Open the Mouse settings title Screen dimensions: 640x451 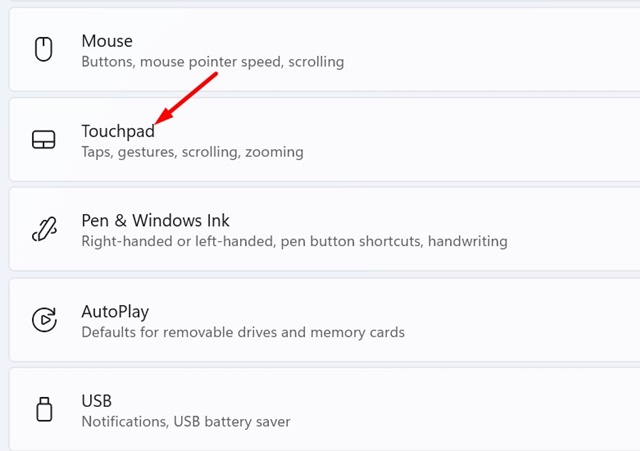[x=107, y=41]
